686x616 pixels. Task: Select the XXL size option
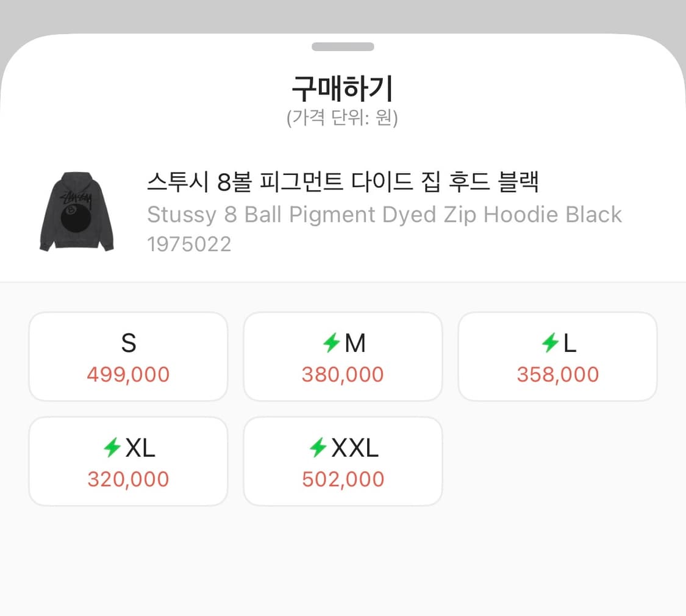[343, 461]
